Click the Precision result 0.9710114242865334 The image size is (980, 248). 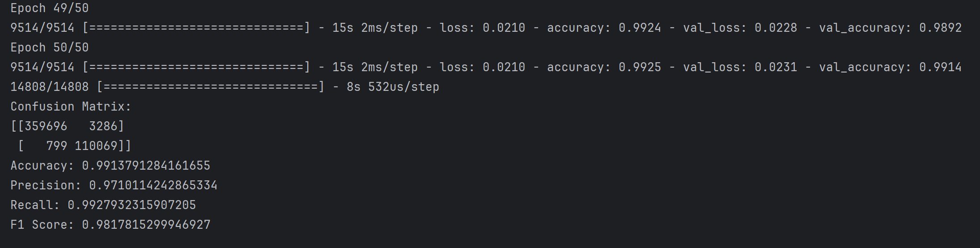(153, 185)
